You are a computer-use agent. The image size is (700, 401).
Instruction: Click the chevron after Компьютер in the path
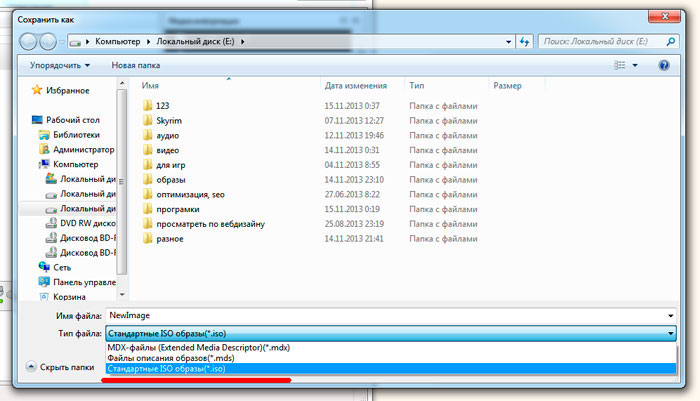coord(149,42)
